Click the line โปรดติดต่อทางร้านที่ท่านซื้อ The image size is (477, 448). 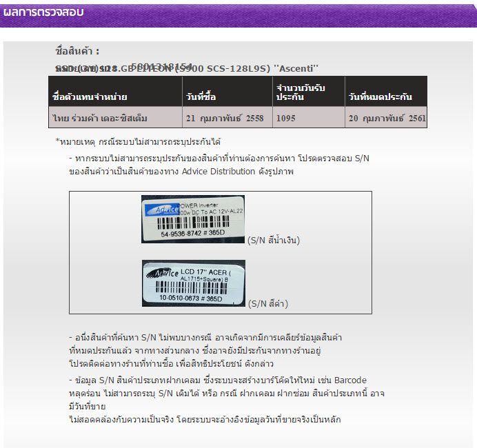[171, 363]
